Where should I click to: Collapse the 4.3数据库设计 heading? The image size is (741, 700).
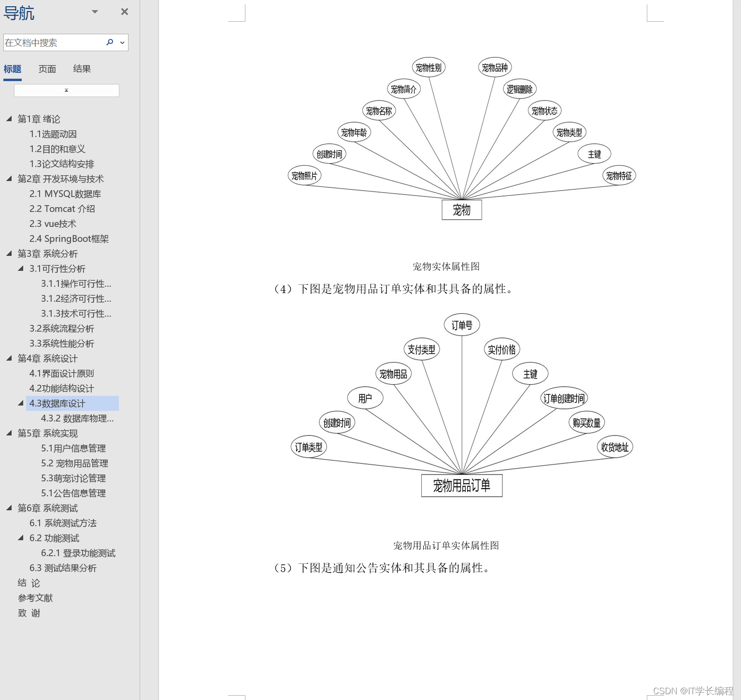[x=20, y=403]
